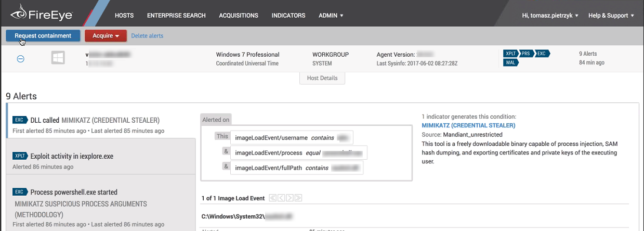
Task: Click MIMIKATZ SUSPICIOUS PROCESS ARGUMENTS text
Action: point(81,209)
